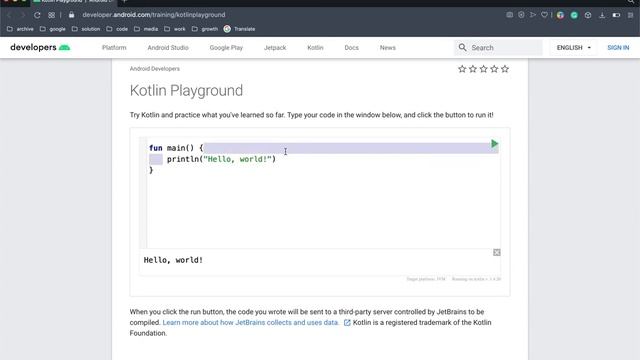Rate page with the third star

click(x=484, y=69)
